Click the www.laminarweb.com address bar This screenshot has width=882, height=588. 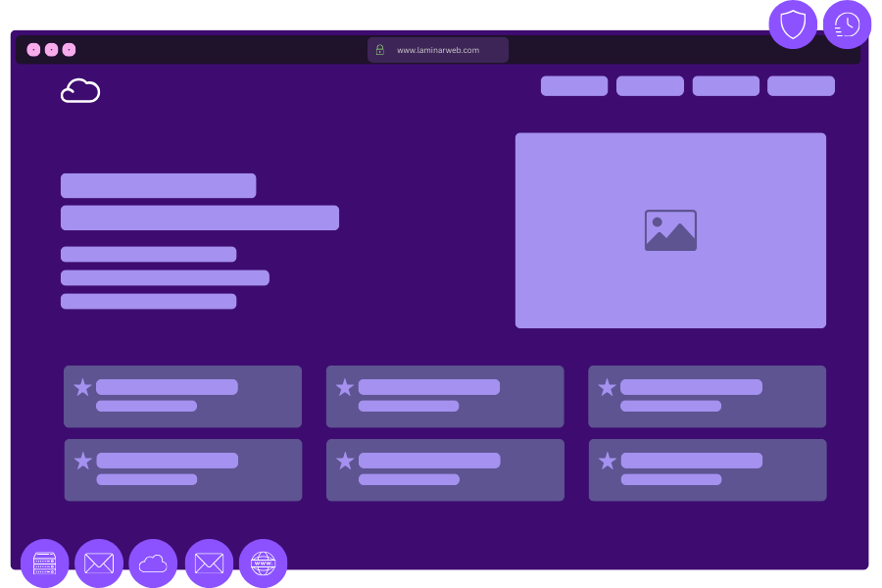point(438,50)
